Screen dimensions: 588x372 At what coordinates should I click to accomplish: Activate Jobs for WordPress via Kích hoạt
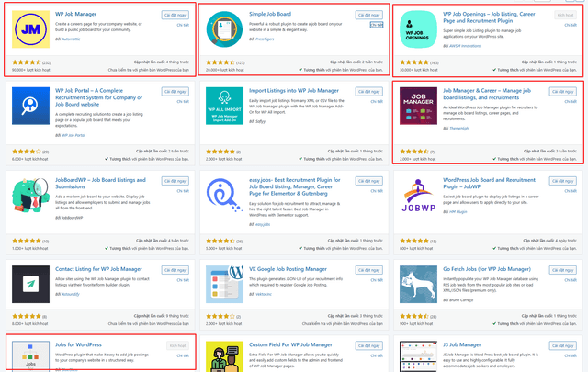coord(177,345)
